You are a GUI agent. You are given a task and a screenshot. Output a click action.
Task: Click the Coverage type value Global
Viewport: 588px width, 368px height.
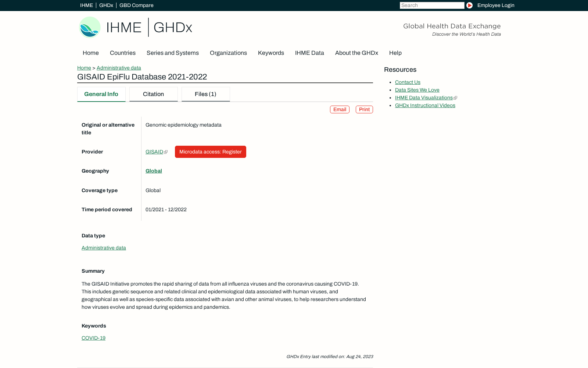click(x=153, y=191)
